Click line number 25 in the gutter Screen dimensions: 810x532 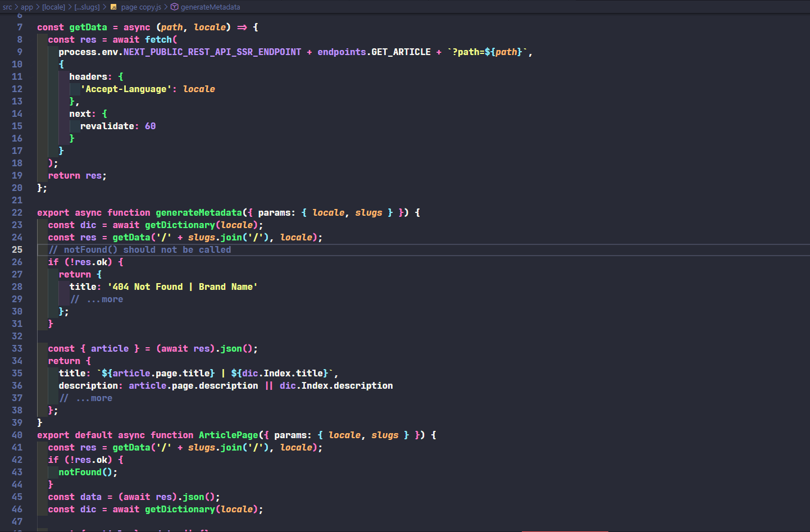(x=17, y=249)
